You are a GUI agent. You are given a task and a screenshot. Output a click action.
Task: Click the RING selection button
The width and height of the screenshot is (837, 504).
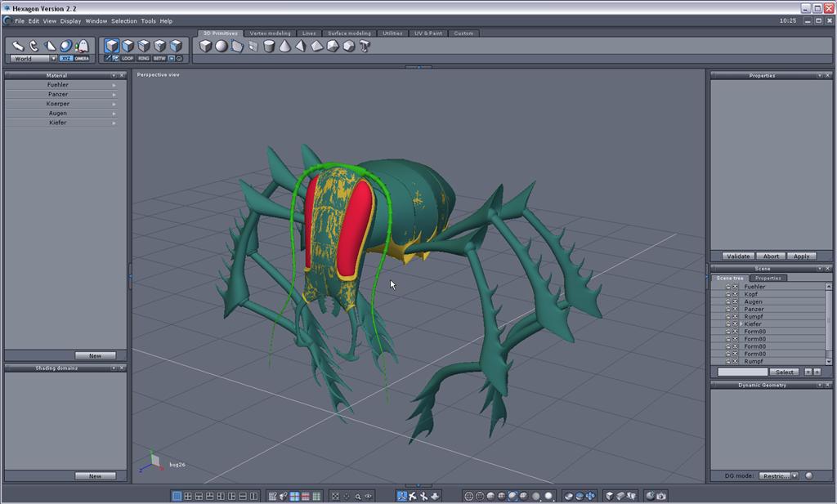point(144,59)
